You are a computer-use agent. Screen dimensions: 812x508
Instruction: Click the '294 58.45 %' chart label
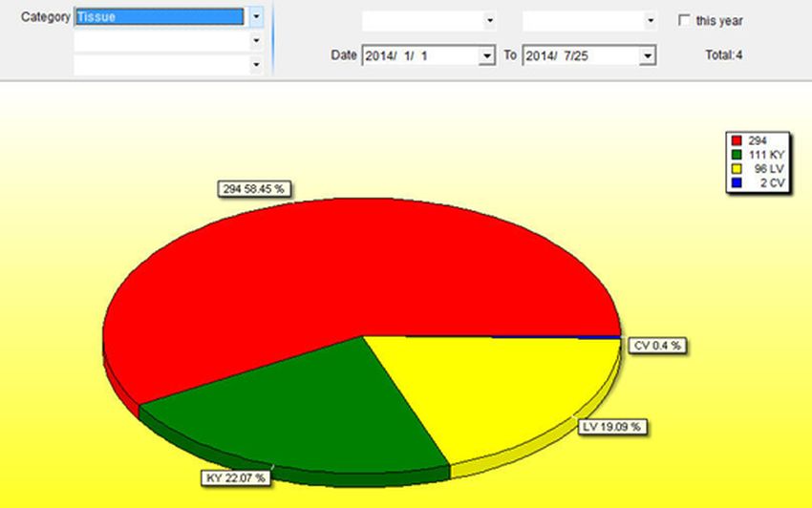click(x=254, y=189)
